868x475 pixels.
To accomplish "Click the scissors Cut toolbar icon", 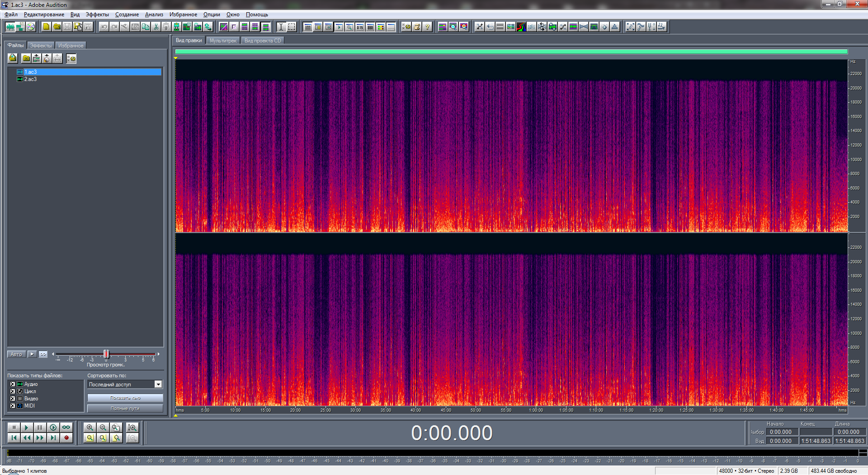I will 156,27.
